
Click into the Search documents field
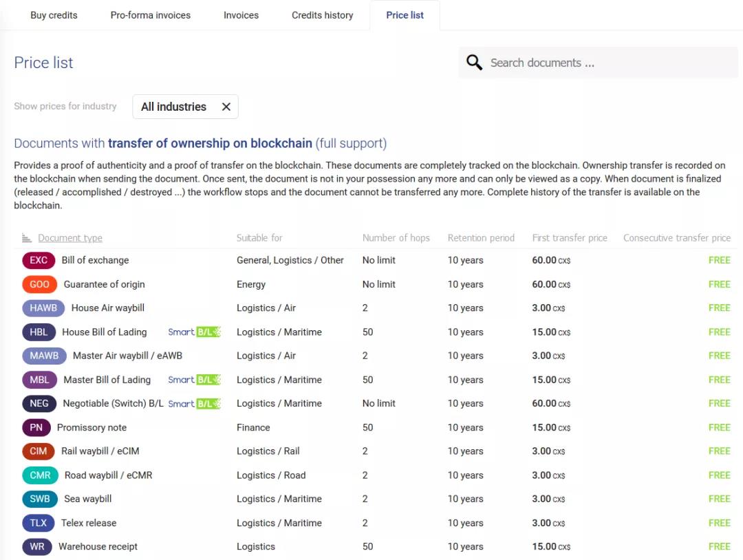(605, 63)
